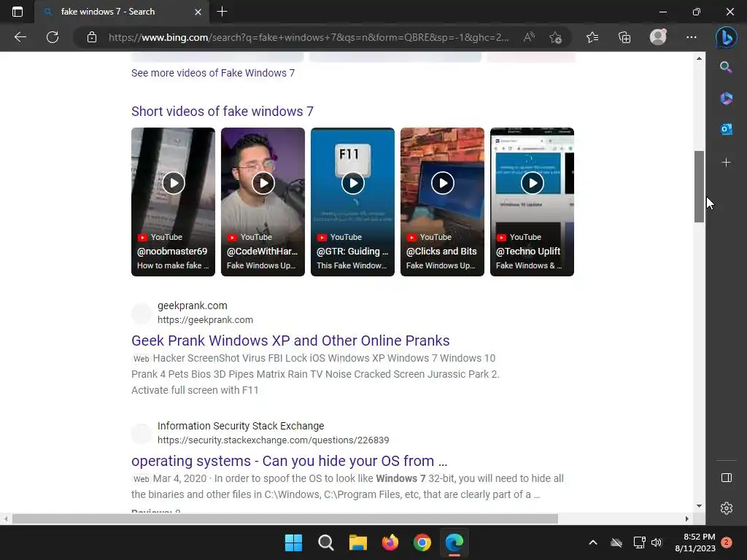Show hidden system tray icons
747x560 pixels.
point(592,542)
